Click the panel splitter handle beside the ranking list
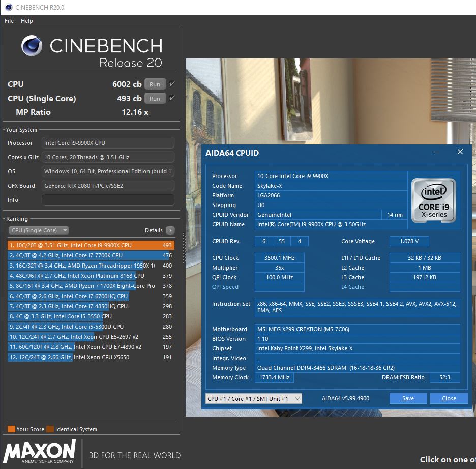The width and height of the screenshot is (476, 469). tap(183, 249)
